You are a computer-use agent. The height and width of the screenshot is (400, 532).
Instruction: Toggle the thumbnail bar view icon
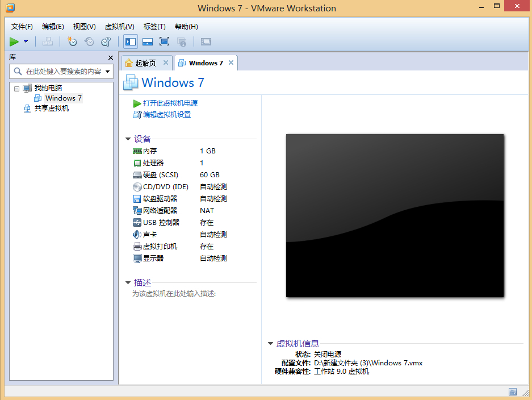coord(148,42)
